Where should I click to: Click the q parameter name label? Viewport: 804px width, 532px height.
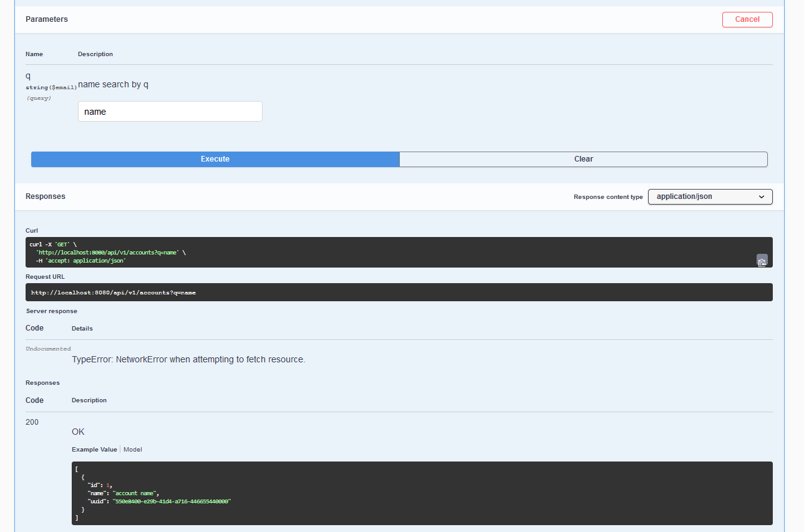coord(28,75)
